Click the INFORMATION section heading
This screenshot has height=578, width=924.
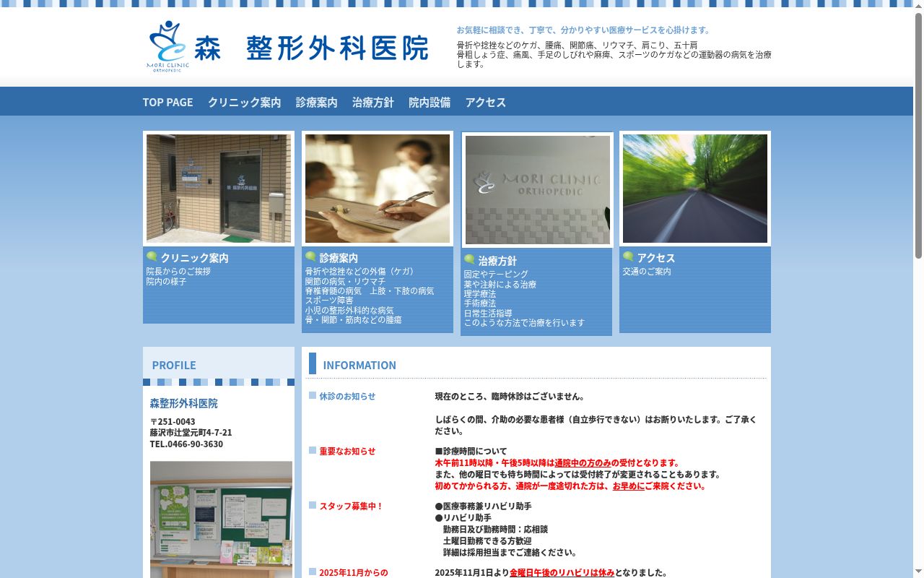pos(359,366)
